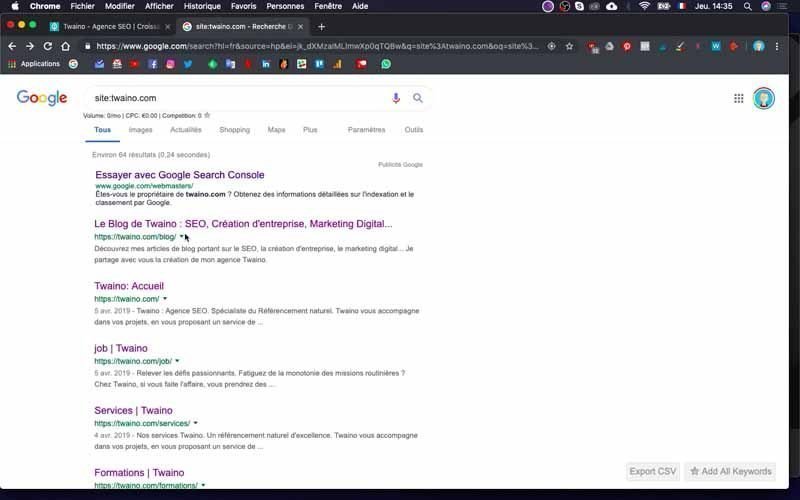Open the Outils search tools
Image resolution: width=800 pixels, height=500 pixels.
[414, 130]
